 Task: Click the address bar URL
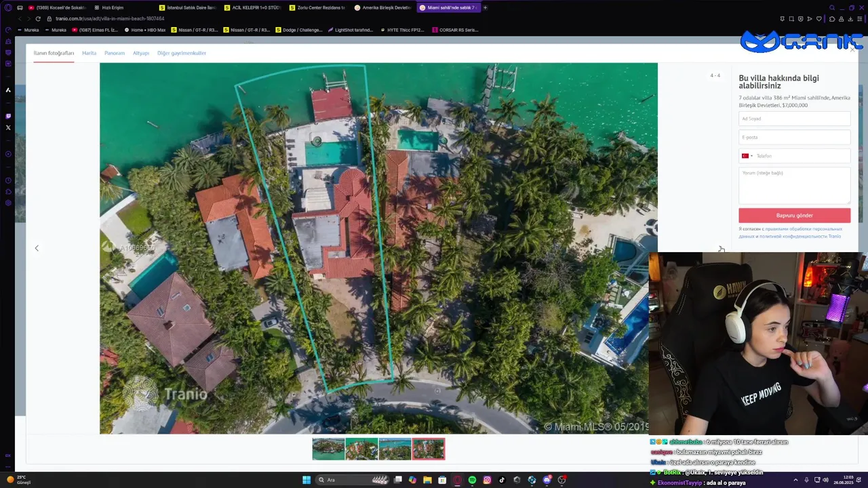point(110,19)
